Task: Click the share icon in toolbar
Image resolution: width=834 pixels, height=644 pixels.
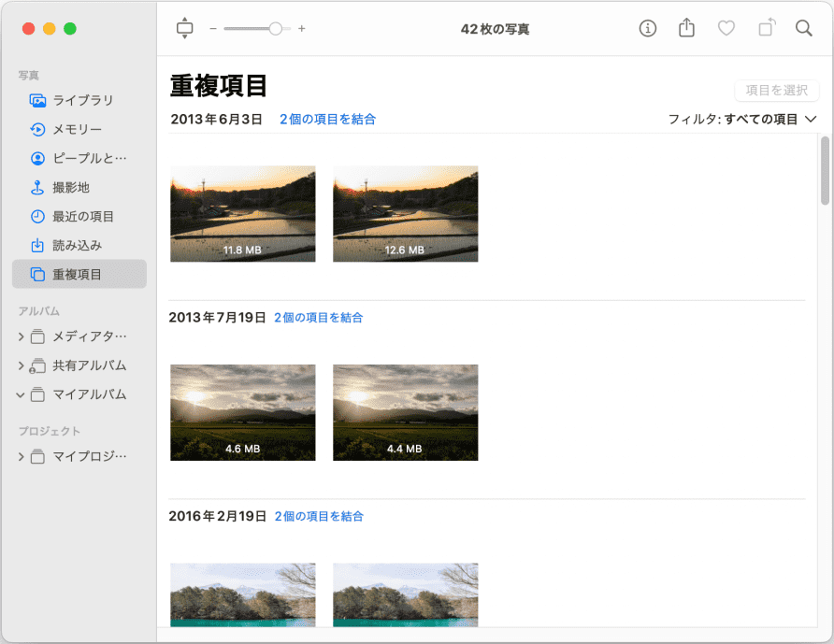Action: pyautogui.click(x=686, y=28)
